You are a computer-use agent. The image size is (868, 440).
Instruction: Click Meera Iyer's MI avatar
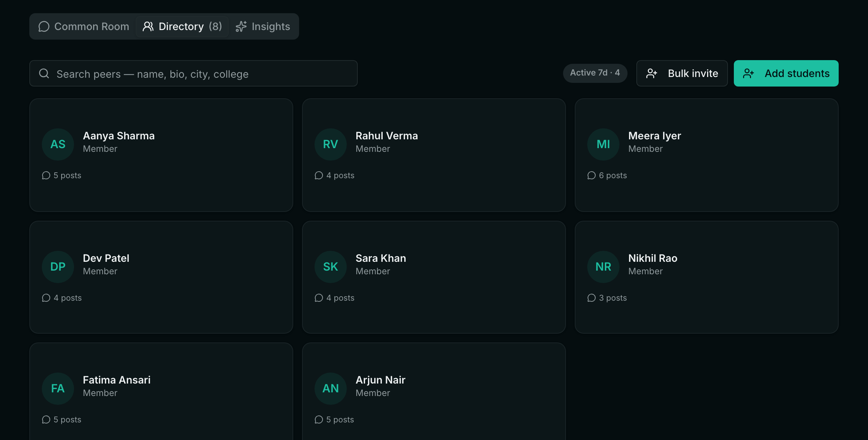coord(603,144)
